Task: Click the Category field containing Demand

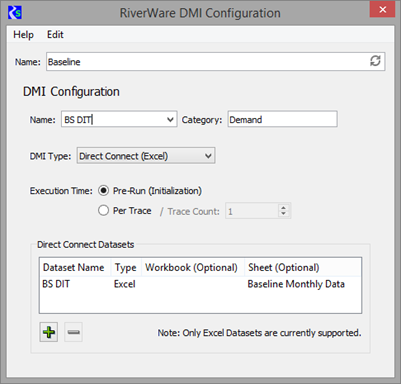Action: [x=283, y=119]
